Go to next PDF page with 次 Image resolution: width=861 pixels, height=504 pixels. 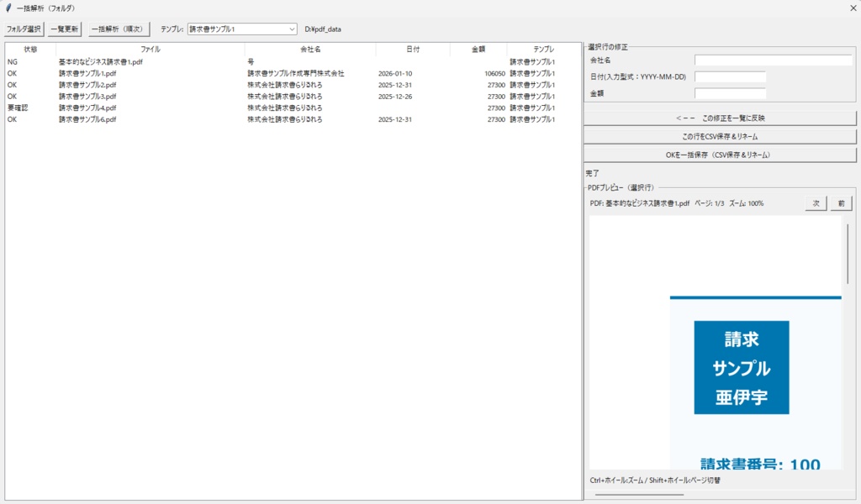tap(815, 202)
